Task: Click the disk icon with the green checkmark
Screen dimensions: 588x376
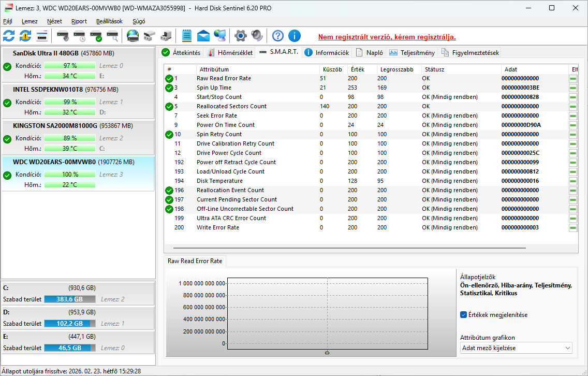Action: point(96,36)
